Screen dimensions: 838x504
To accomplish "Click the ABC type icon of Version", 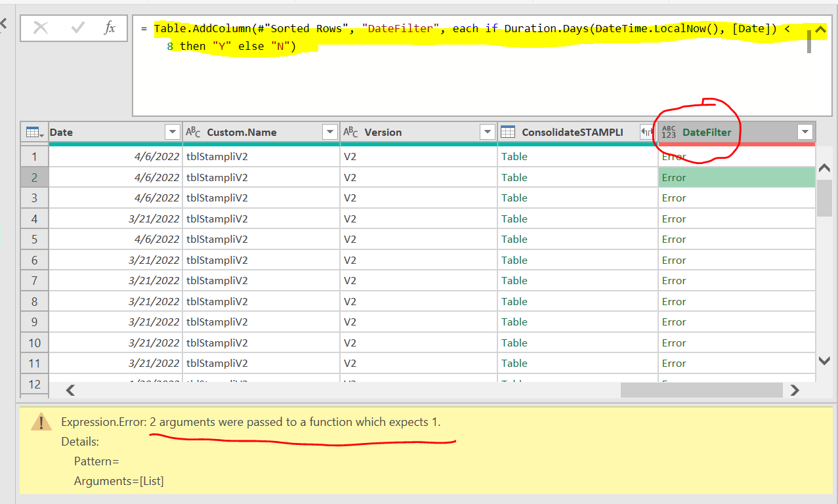I will click(351, 132).
